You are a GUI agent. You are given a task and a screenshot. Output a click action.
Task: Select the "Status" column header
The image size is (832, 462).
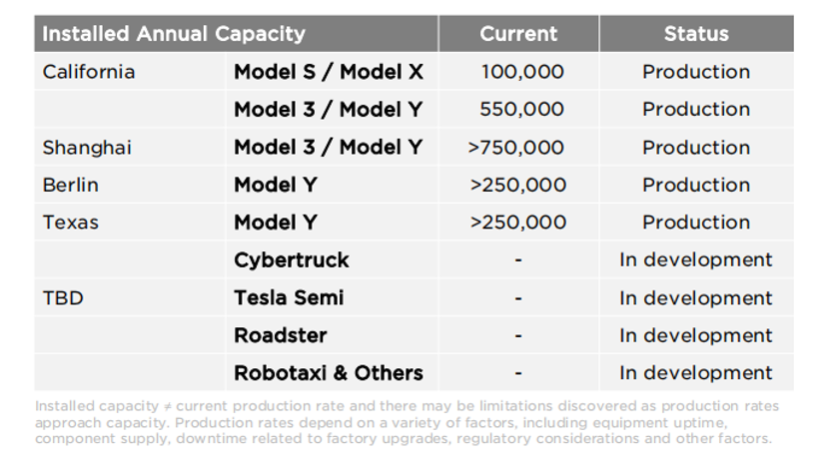pyautogui.click(x=696, y=34)
